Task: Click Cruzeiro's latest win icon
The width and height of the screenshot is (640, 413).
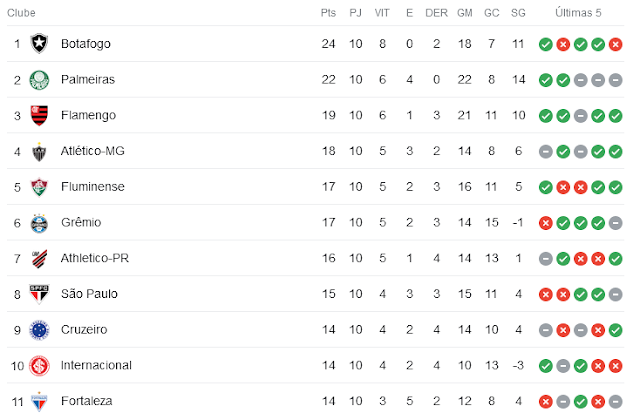Action: click(x=615, y=330)
